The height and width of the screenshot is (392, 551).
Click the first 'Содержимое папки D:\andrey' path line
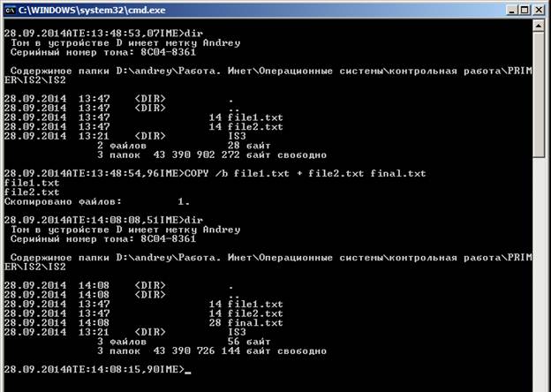pos(268,76)
